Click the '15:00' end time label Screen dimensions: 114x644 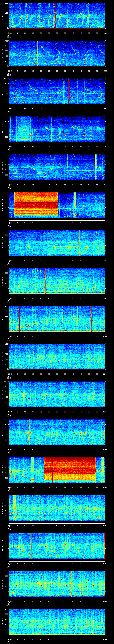pos(105,525)
